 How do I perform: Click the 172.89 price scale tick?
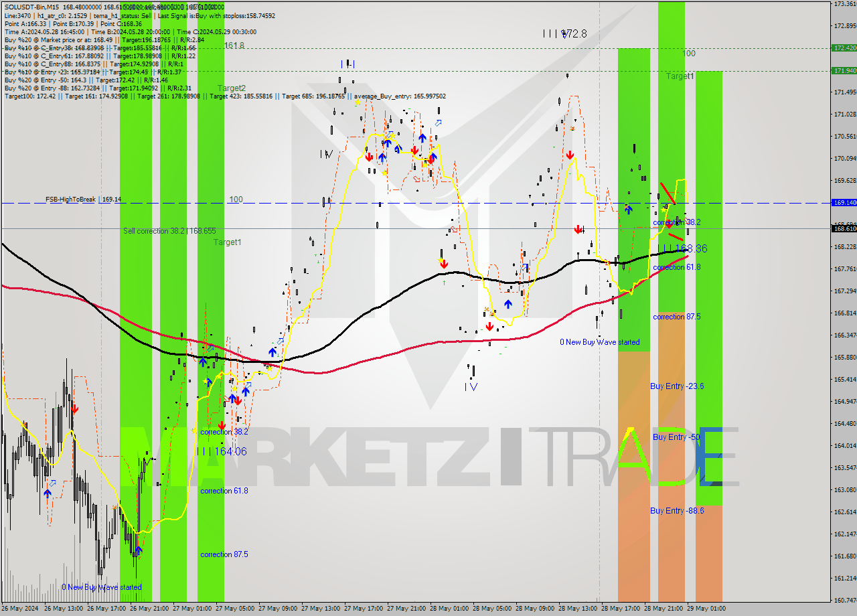tap(845, 26)
